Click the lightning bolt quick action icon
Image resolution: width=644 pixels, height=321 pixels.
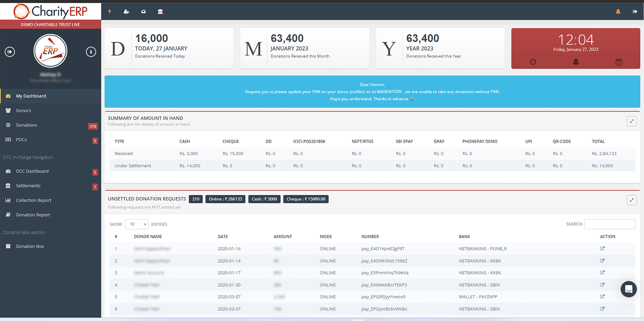click(110, 11)
